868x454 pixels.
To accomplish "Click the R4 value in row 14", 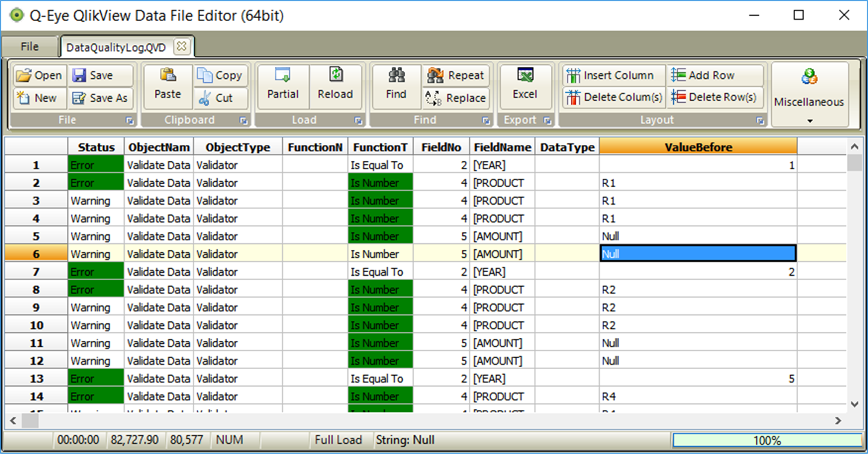I will [698, 397].
